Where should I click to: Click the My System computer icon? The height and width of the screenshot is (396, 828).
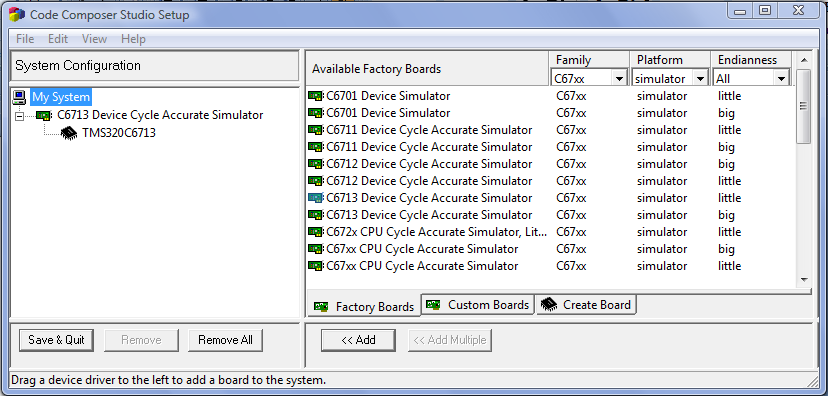20,97
